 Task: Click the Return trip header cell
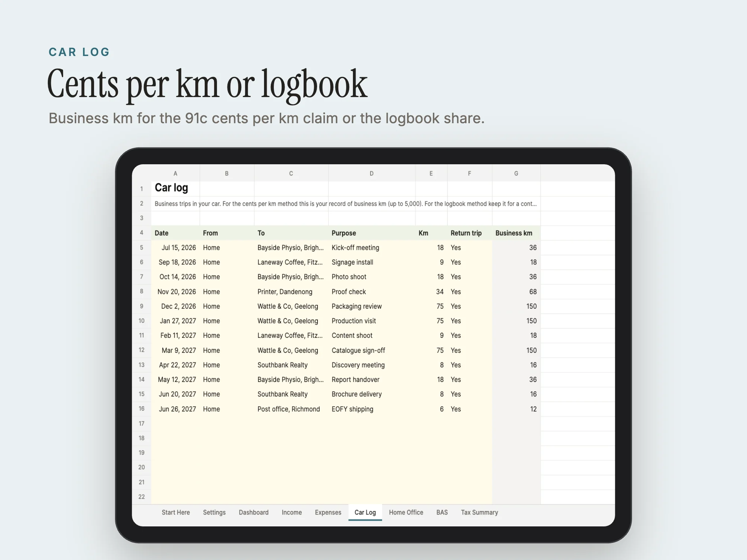tap(469, 233)
